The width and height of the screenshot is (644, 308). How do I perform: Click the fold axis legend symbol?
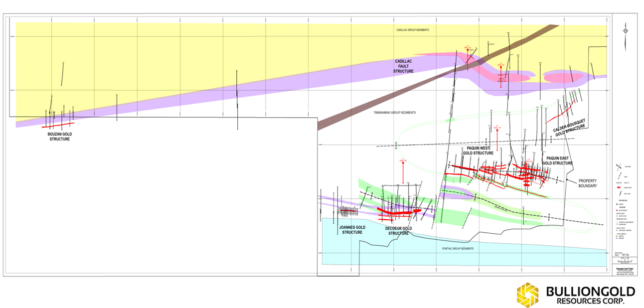[x=619, y=167]
